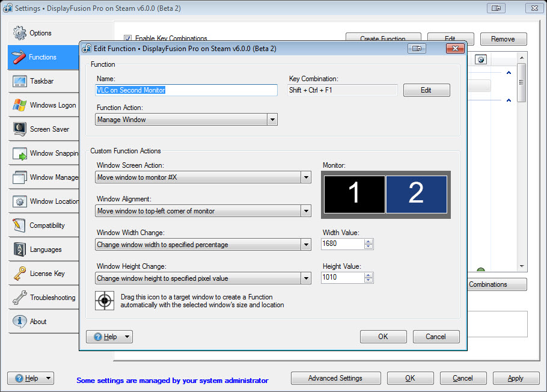This screenshot has width=547, height=392.
Task: Select monitor 2 in Monitor picker
Action: (x=416, y=194)
